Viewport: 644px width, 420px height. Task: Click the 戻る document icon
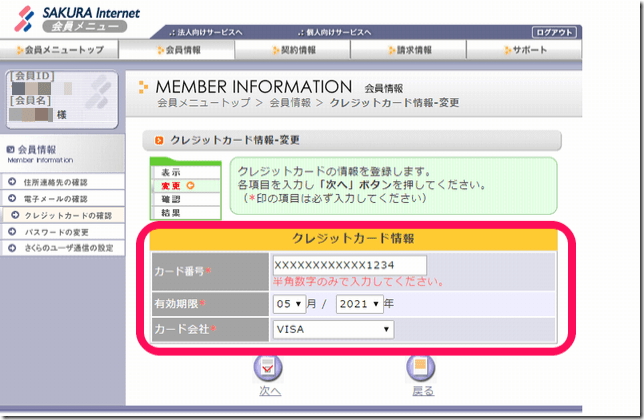(x=421, y=368)
